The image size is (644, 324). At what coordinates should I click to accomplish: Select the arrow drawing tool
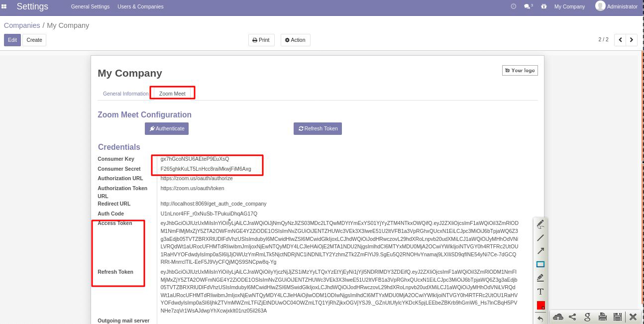540,251
